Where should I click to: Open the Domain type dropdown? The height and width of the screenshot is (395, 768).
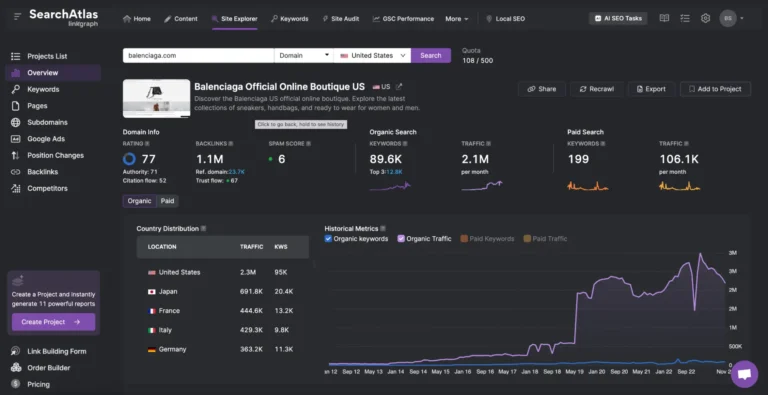[304, 55]
